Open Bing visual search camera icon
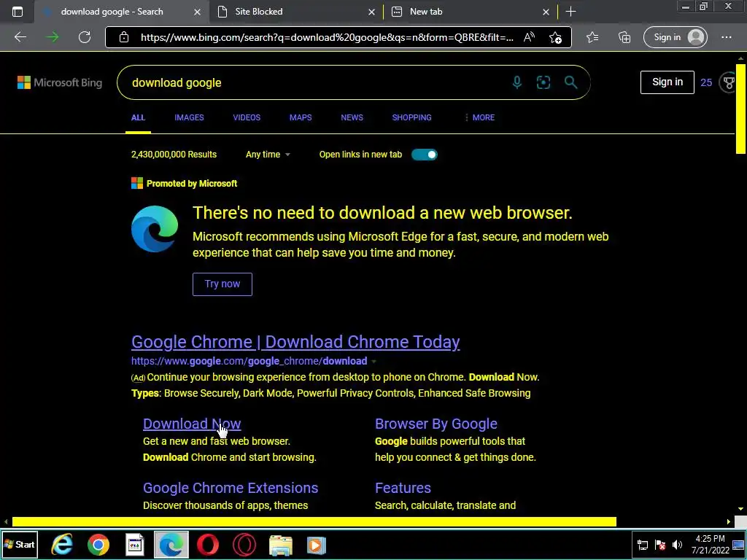The image size is (747, 560). (543, 82)
